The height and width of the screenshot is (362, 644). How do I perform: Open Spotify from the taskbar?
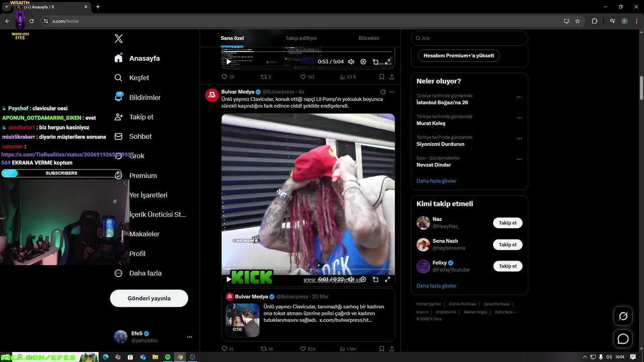pyautogui.click(x=168, y=357)
